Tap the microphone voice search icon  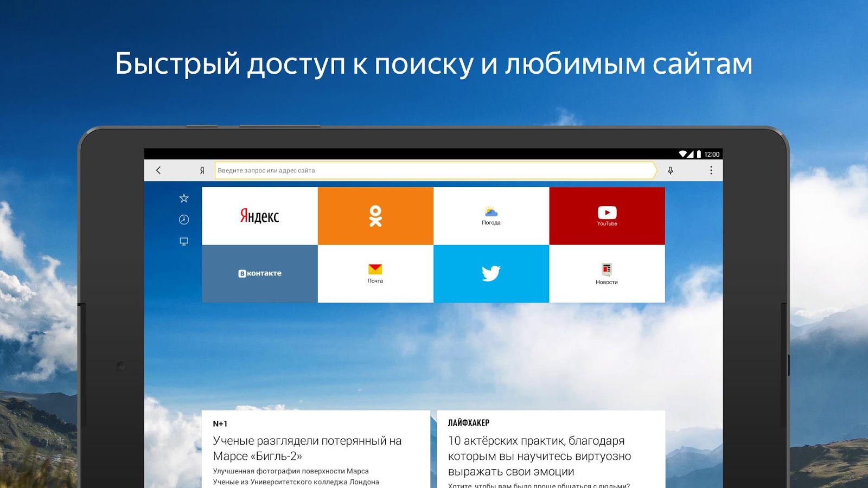click(671, 170)
